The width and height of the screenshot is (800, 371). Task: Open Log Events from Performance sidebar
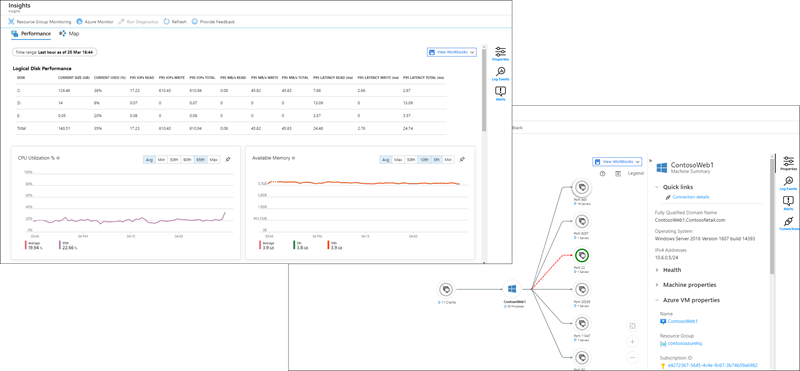click(x=501, y=74)
